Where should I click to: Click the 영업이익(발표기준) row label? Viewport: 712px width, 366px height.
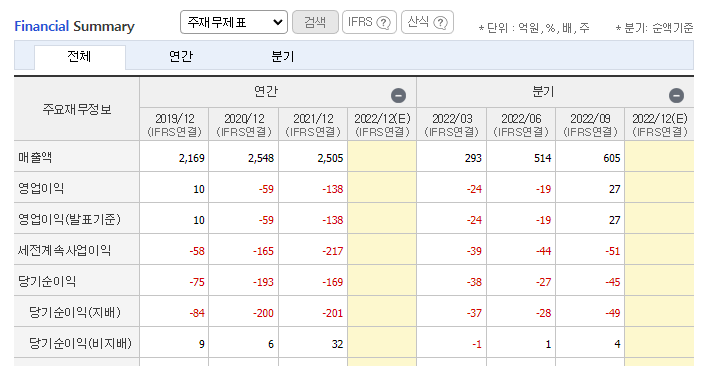69,219
